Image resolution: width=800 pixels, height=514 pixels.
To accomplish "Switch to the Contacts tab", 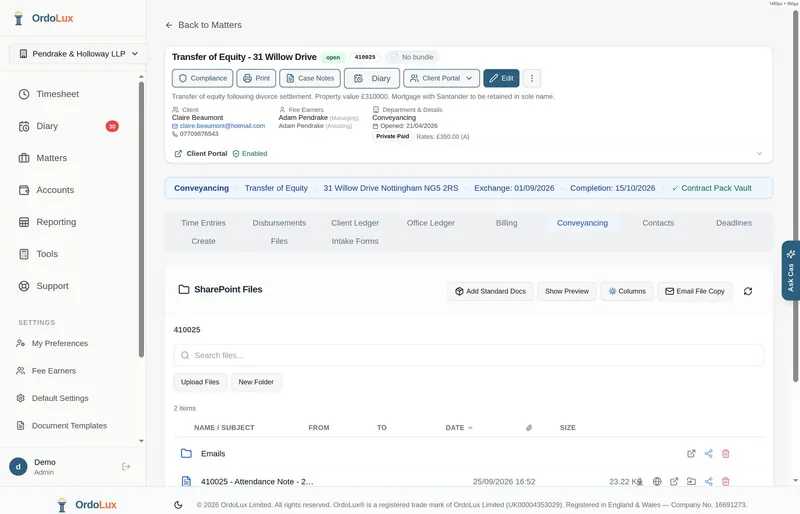I will pos(658,223).
